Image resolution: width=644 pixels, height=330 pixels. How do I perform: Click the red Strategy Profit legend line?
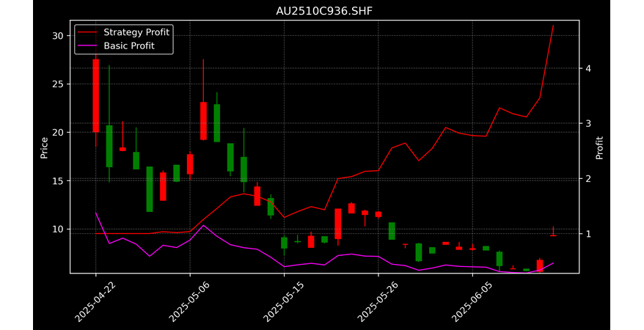(x=87, y=32)
